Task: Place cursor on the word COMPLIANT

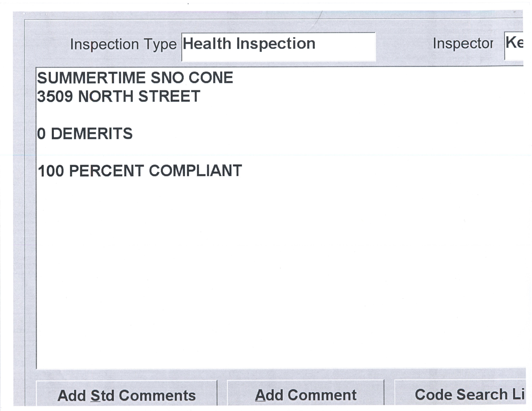Action: point(195,171)
